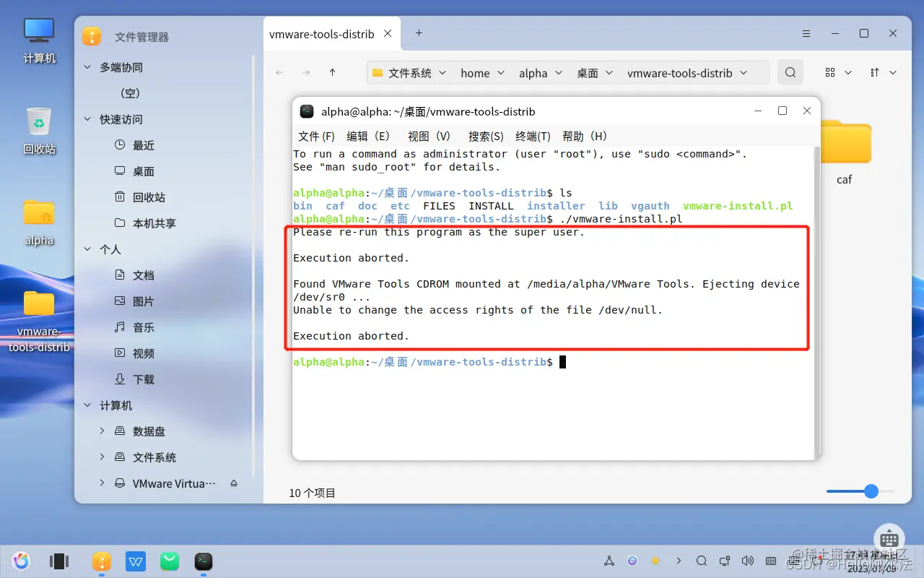Open the terminal 终端(T) menu

tap(533, 136)
